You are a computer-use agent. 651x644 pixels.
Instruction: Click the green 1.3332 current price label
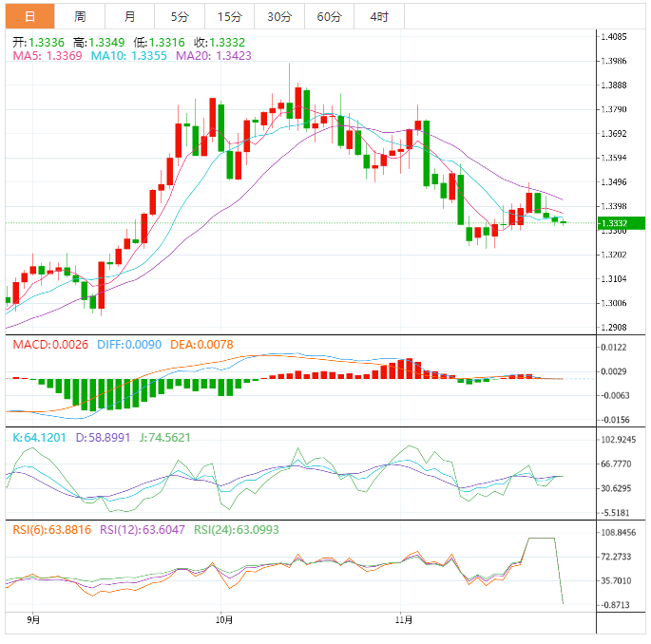(x=622, y=223)
